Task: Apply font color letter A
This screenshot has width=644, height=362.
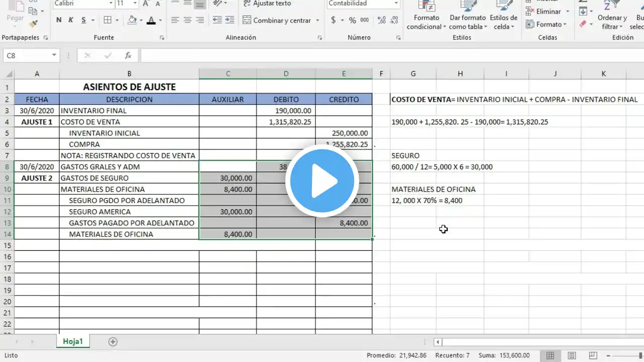Action: click(x=151, y=20)
